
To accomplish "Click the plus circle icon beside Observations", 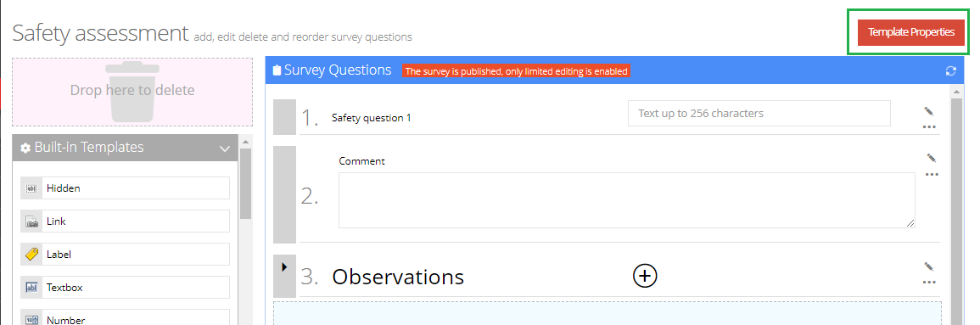I will click(x=645, y=275).
